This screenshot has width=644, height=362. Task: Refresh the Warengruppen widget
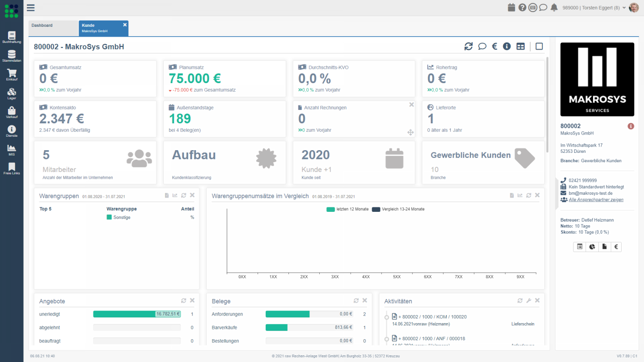tap(183, 195)
